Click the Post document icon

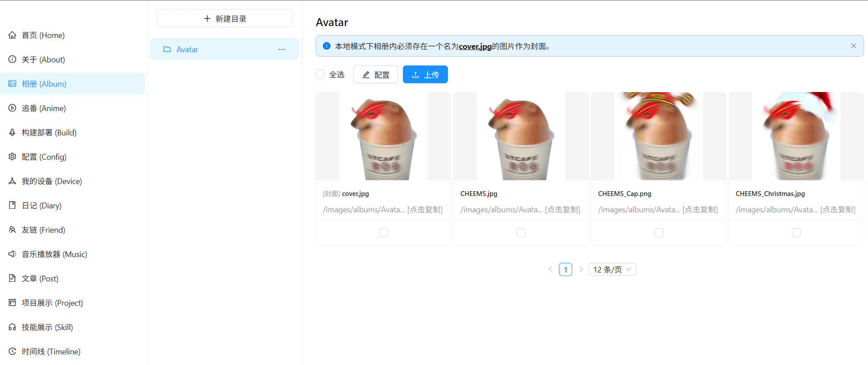(12, 278)
